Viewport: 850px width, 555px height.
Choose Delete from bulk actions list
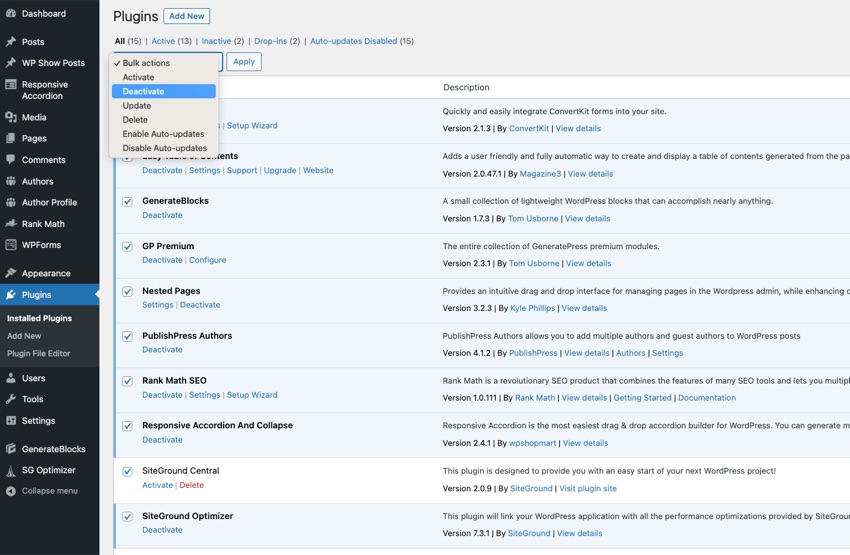[164, 119]
